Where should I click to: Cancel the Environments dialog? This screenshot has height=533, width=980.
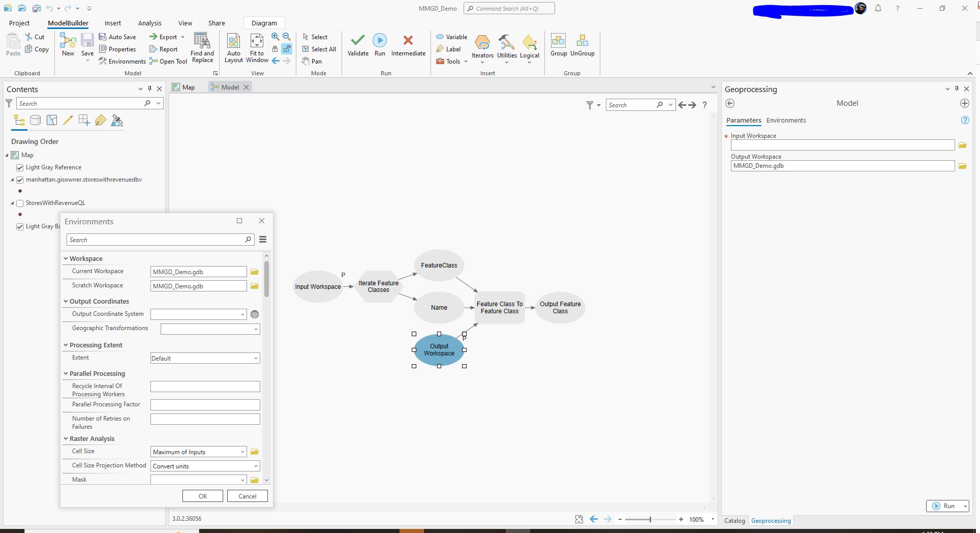[x=248, y=496]
